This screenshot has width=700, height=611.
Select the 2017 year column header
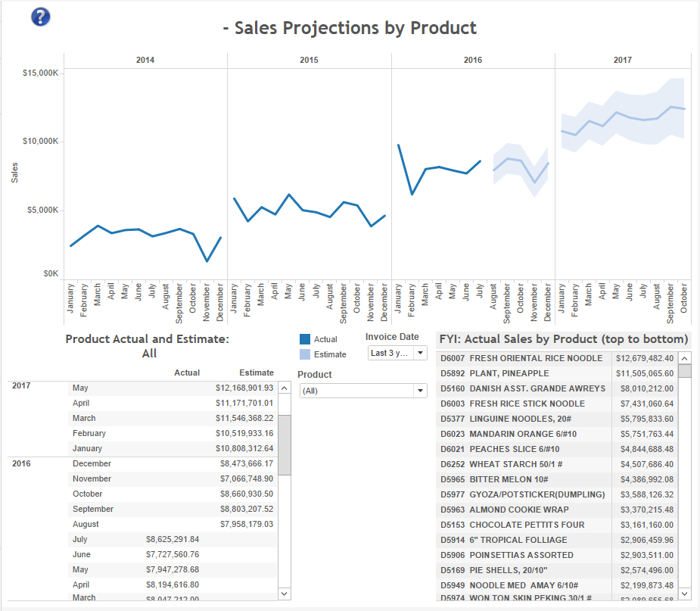622,60
